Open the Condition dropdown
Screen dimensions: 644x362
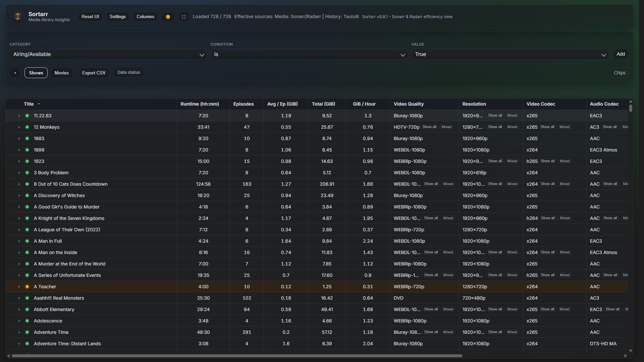[309, 54]
